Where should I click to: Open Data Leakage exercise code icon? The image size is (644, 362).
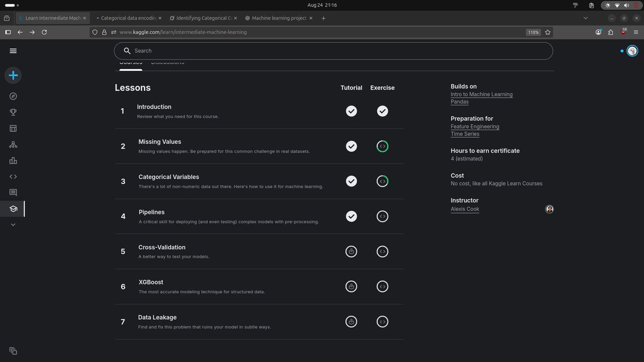[382, 322]
